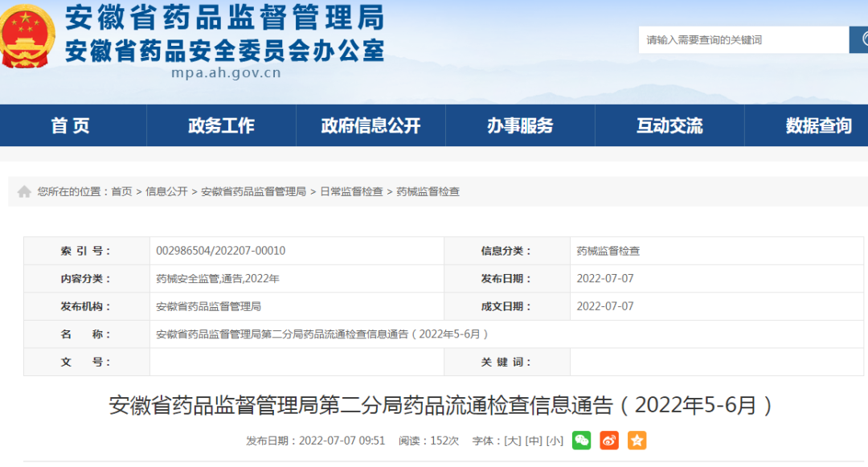Go to 政府信息公开 in the nav bar

(x=371, y=125)
